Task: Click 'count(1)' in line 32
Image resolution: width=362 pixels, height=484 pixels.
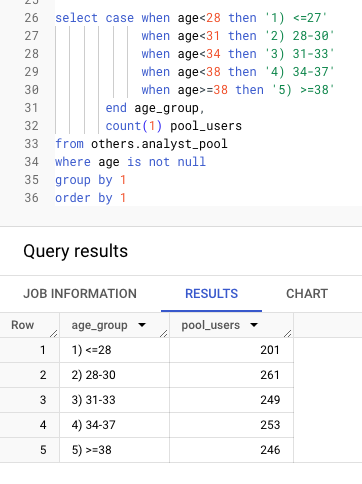Action: point(134,126)
